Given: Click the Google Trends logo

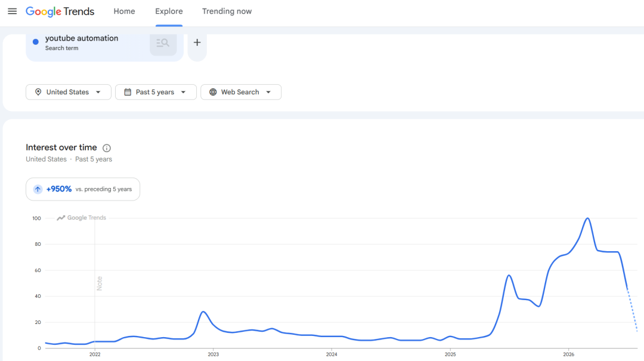Looking at the screenshot, I should [60, 11].
